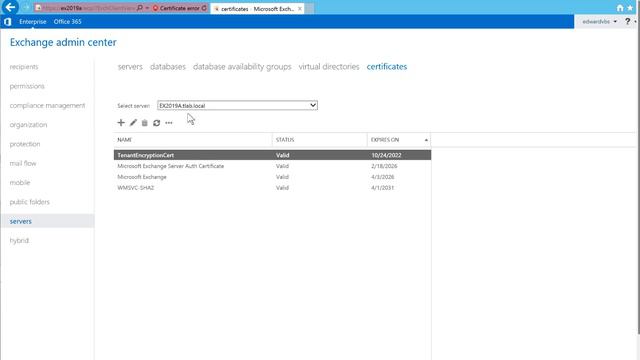Open the help question mark menu
The image size is (640, 360).
pyautogui.click(x=627, y=21)
